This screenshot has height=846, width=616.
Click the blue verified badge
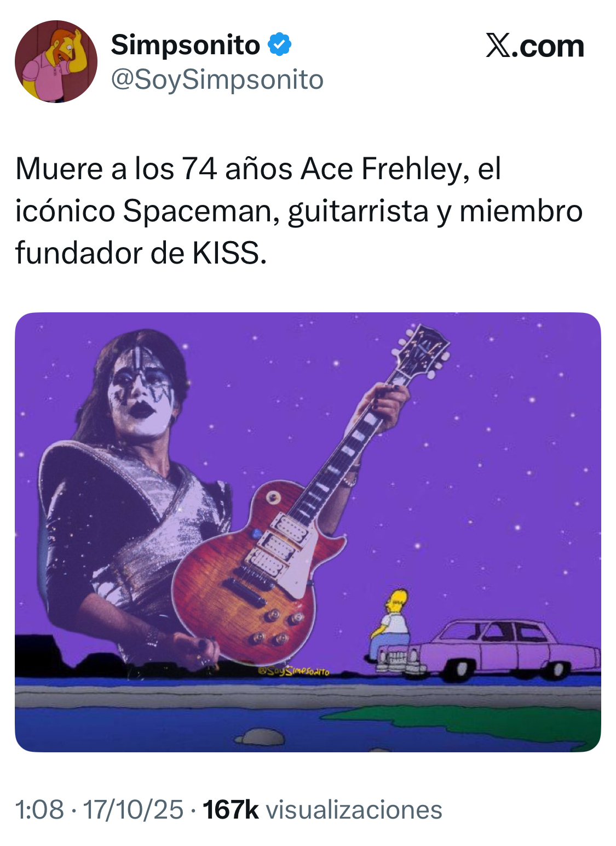tap(280, 44)
